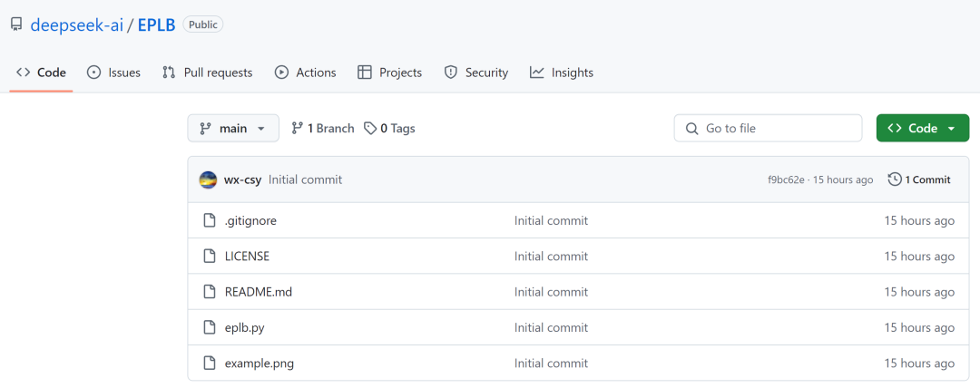This screenshot has height=388, width=980.
Task: Open the main branch dropdown
Action: [x=233, y=129]
